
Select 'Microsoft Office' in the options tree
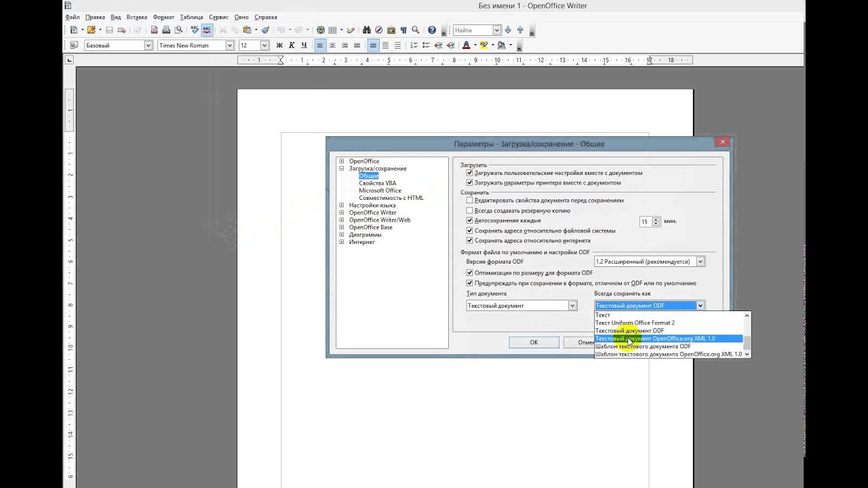[380, 190]
